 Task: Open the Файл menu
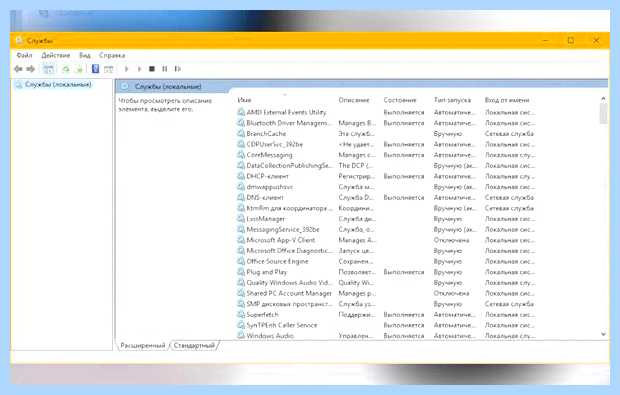coord(24,55)
